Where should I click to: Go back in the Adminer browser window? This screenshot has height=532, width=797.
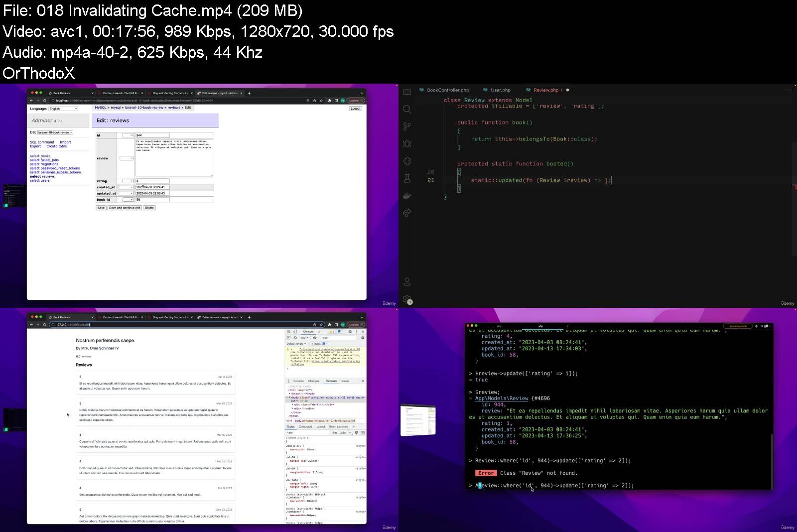pos(31,101)
